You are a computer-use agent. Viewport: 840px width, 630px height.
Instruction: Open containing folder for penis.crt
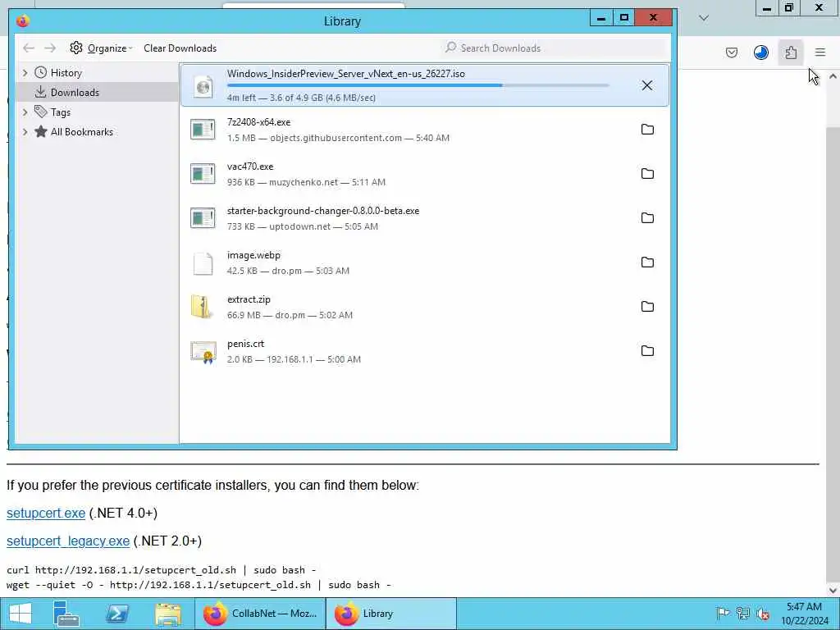[647, 351]
